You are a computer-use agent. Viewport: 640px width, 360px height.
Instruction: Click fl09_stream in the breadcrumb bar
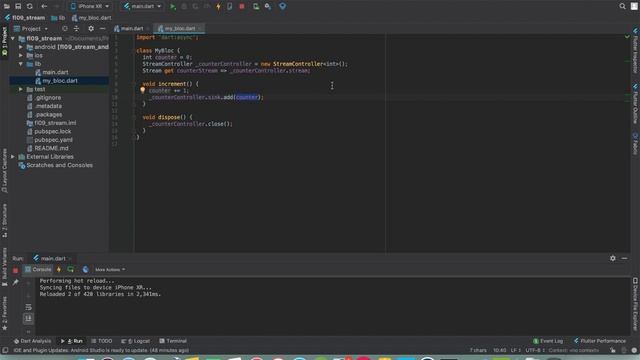pyautogui.click(x=24, y=18)
